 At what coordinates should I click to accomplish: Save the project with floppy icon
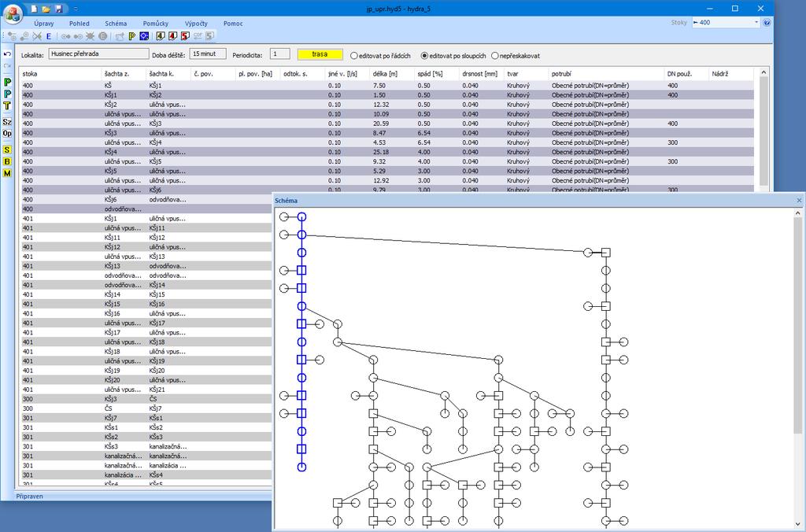(x=58, y=9)
